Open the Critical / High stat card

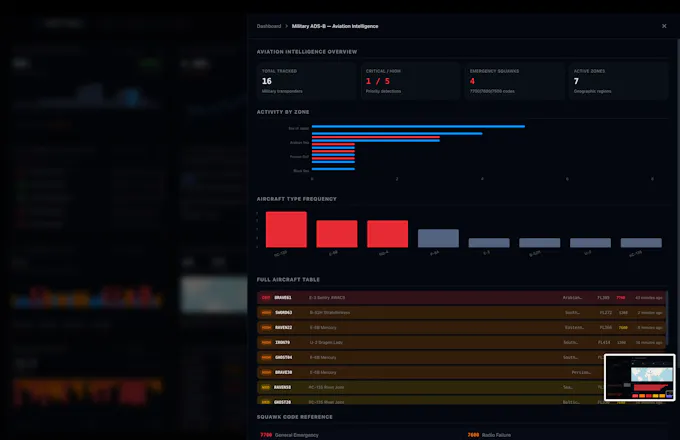coord(410,81)
